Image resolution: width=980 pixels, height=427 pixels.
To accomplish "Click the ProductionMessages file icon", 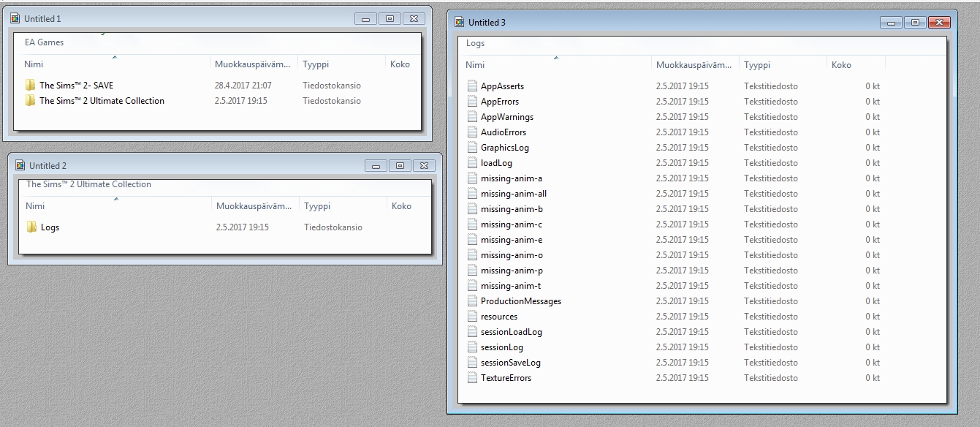I will tap(472, 301).
